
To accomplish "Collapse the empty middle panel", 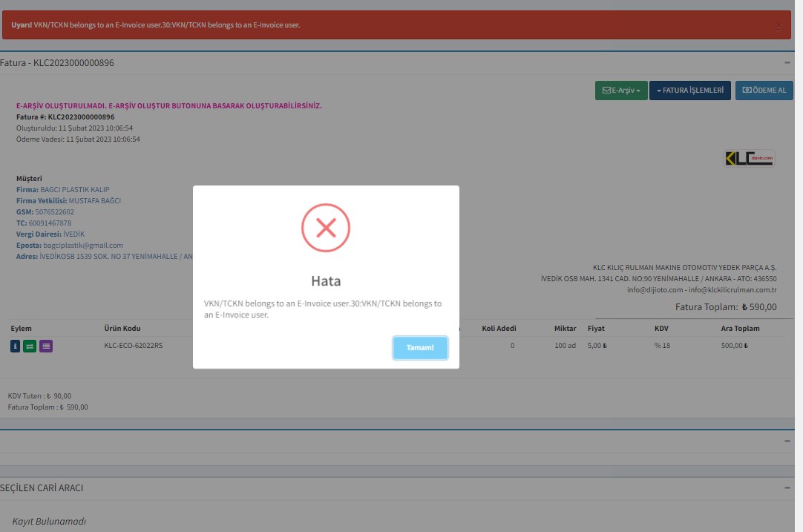I will [x=787, y=441].
